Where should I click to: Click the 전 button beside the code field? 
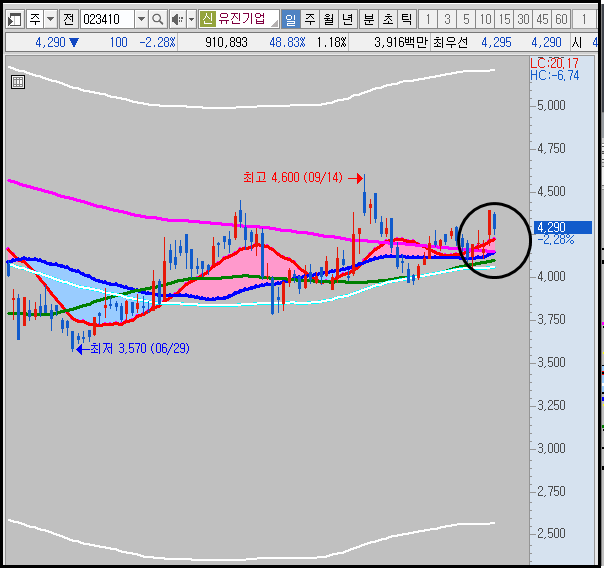coord(69,19)
